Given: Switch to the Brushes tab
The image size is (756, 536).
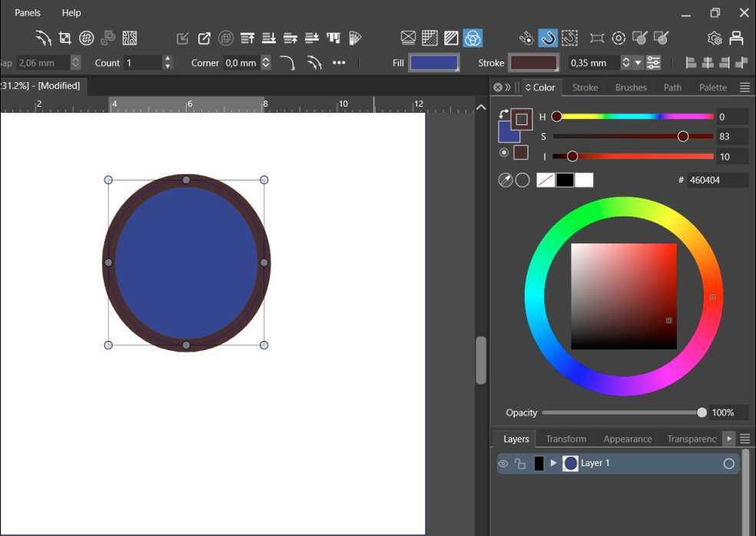Looking at the screenshot, I should click(630, 87).
